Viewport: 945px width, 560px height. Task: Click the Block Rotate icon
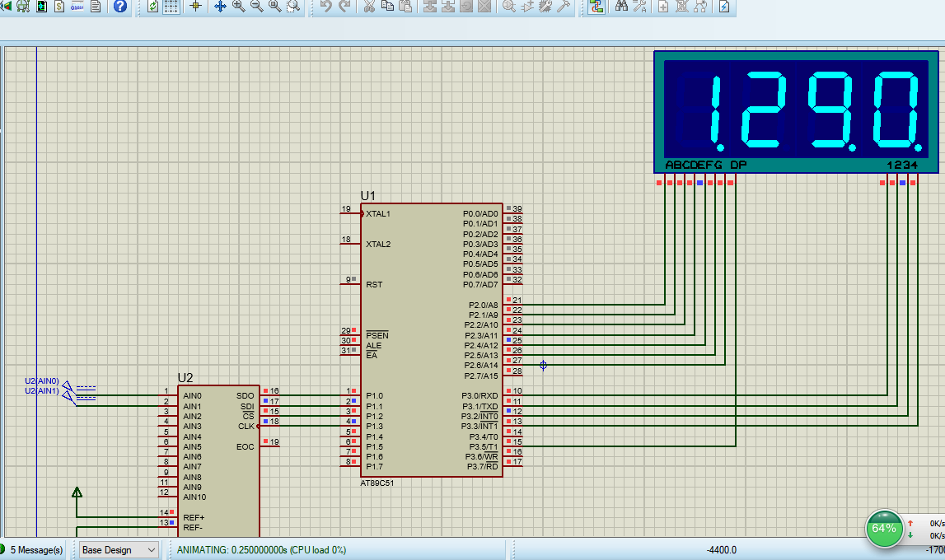(465, 7)
